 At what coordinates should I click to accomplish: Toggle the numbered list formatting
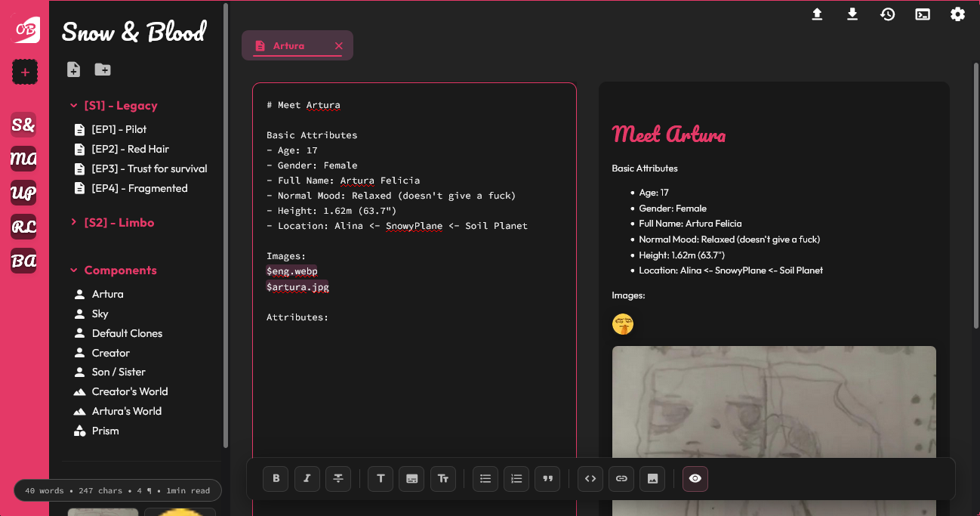pos(516,478)
